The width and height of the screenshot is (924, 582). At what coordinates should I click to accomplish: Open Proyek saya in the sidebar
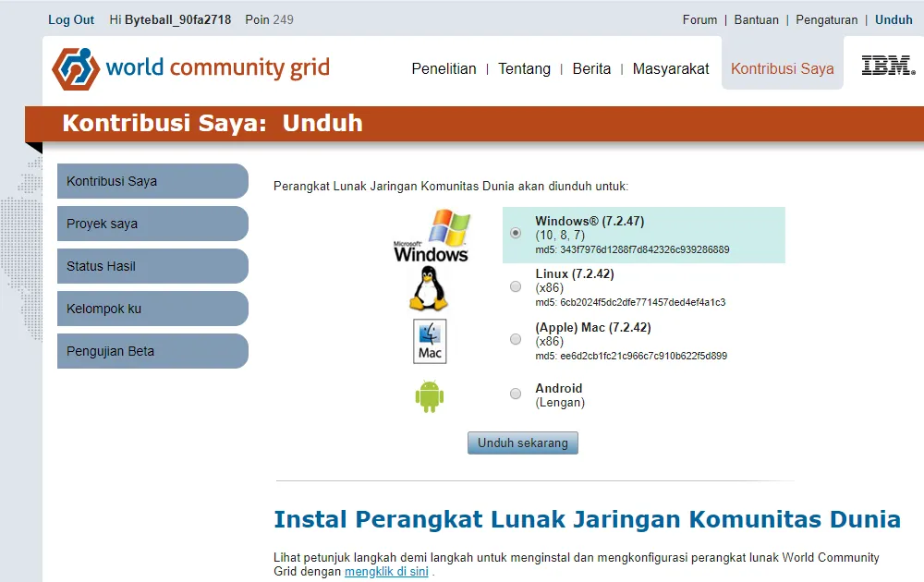tap(152, 224)
